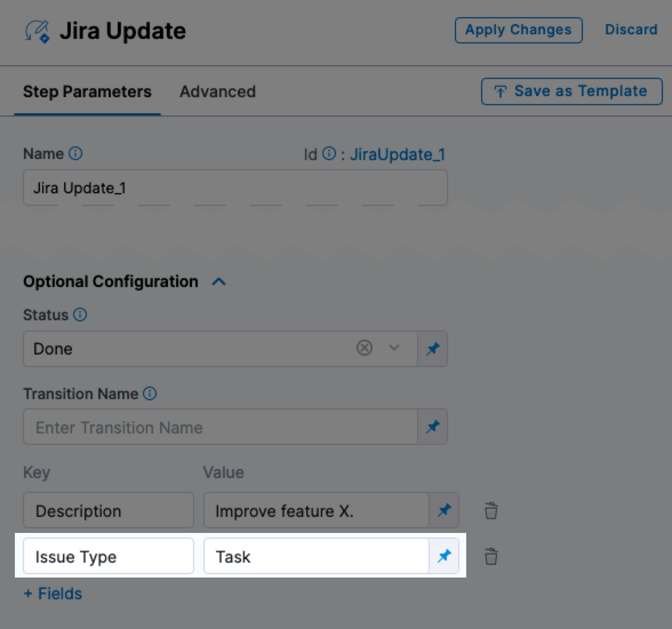The width and height of the screenshot is (672, 629).
Task: Pin the Task value field
Action: [x=444, y=556]
